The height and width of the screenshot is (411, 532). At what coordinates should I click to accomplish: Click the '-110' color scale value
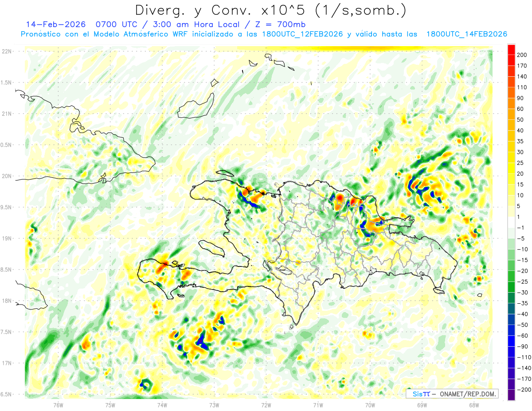[x=524, y=357]
